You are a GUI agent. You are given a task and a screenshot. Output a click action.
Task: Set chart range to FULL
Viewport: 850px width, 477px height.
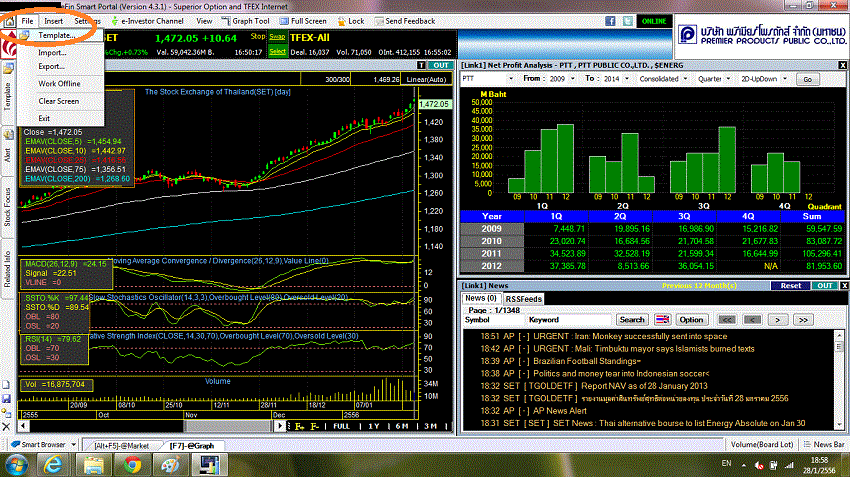point(342,427)
